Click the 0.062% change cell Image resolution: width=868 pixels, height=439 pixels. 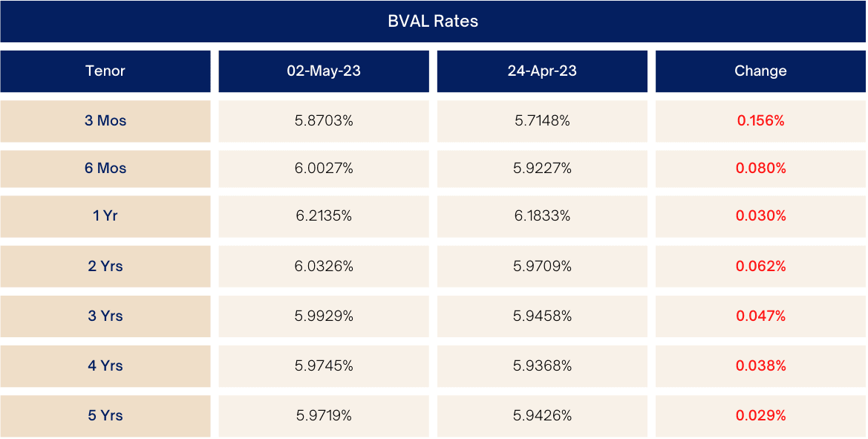point(760,266)
